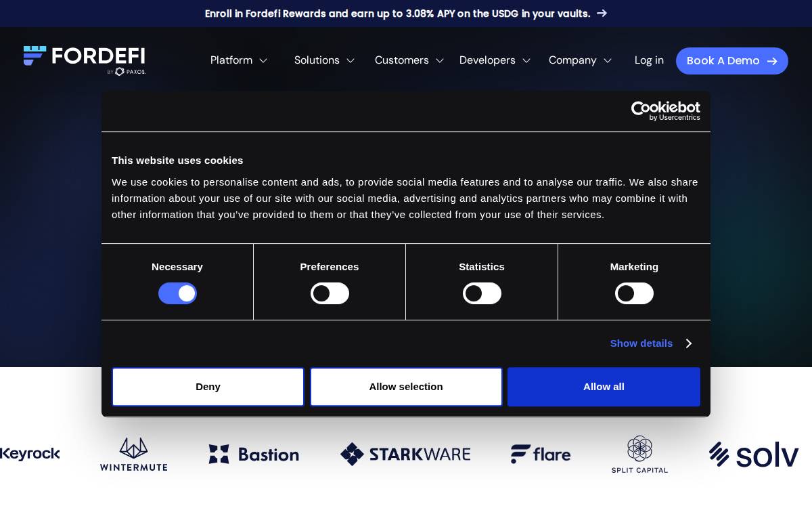Click the Bastion logo
This screenshot has height=508, width=812.
coord(254,454)
